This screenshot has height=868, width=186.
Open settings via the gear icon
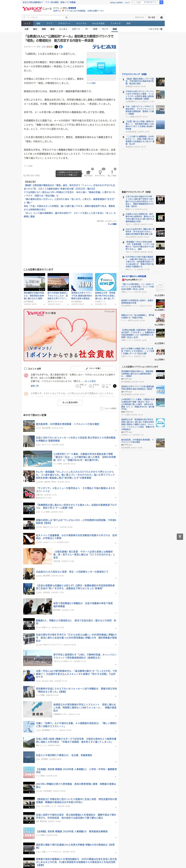[x=161, y=18]
